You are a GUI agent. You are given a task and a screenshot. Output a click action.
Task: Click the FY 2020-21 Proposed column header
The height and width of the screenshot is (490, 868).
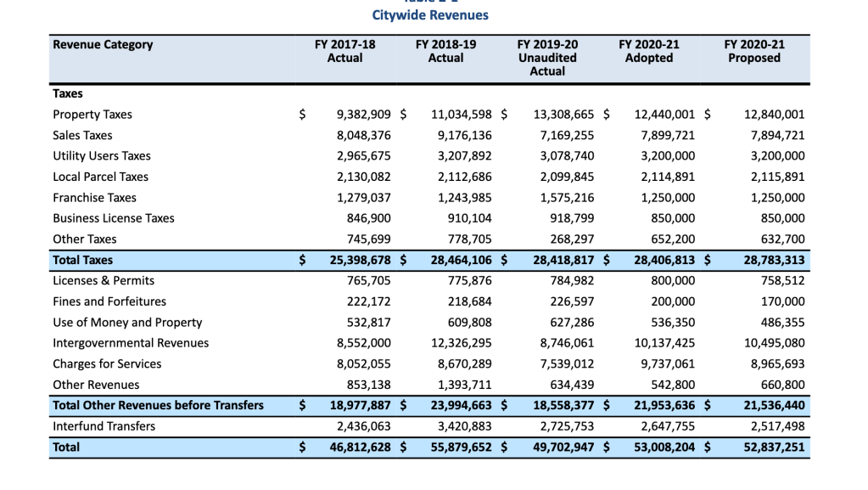(753, 51)
